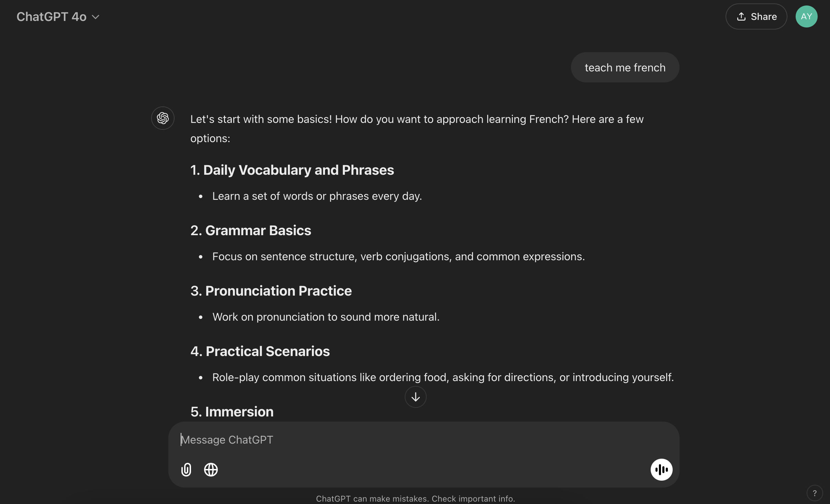Expand the chevron next to ChatGPT 4o
Viewport: 830px width, 504px height.
tap(96, 17)
